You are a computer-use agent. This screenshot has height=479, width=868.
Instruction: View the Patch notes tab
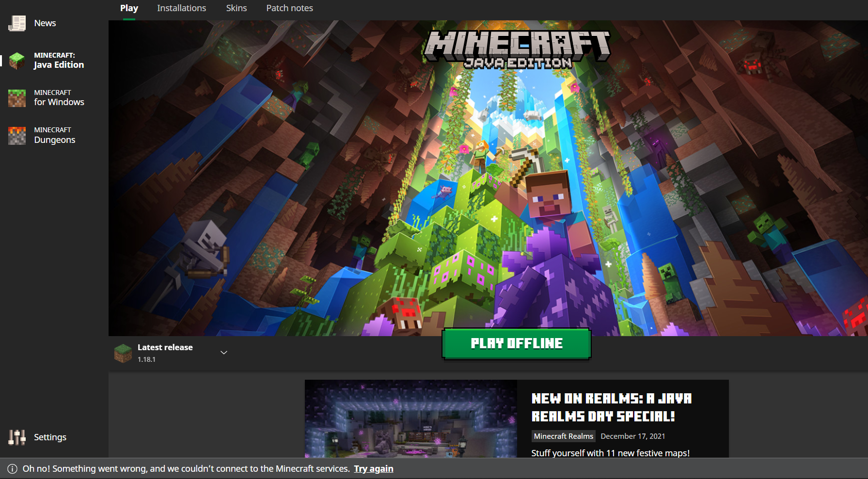(289, 8)
